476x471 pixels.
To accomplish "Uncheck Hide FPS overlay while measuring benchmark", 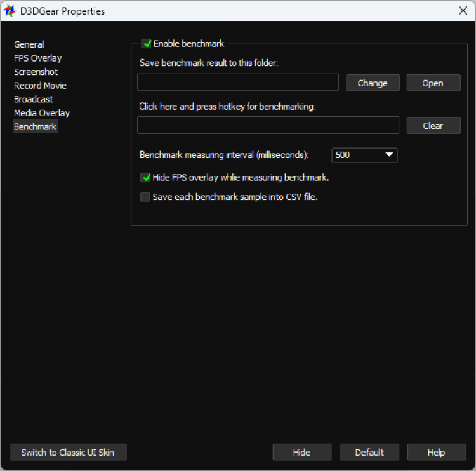I will coord(145,177).
